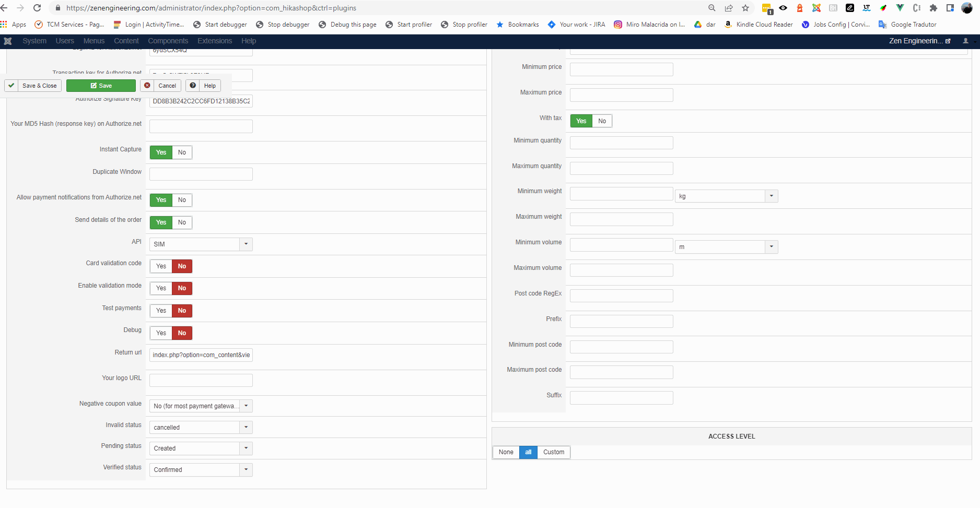The image size is (980, 508).
Task: Open the Miro Malacrida Instagram bookmark
Action: click(x=649, y=25)
